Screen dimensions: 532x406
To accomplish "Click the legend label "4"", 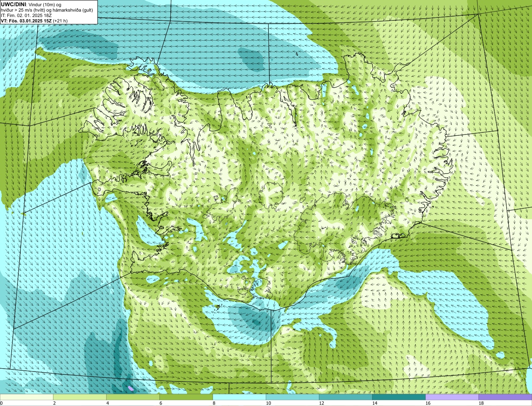I will point(108,403).
